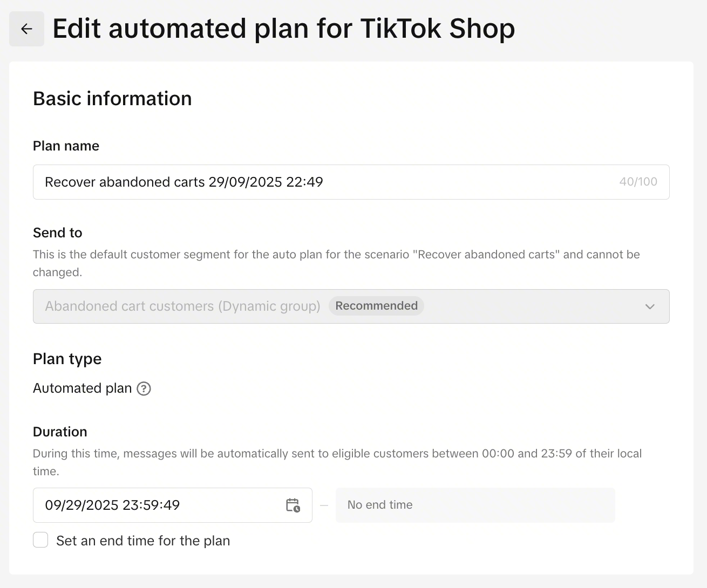
Task: Enable the end time checkbox
Action: (x=40, y=540)
